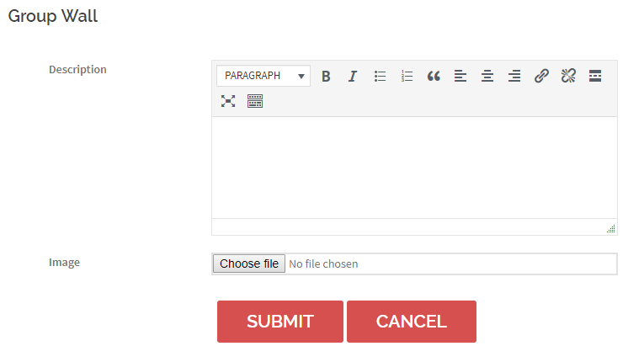Open the Paragraph format dropdown
This screenshot has height=362, width=644.
(x=263, y=76)
